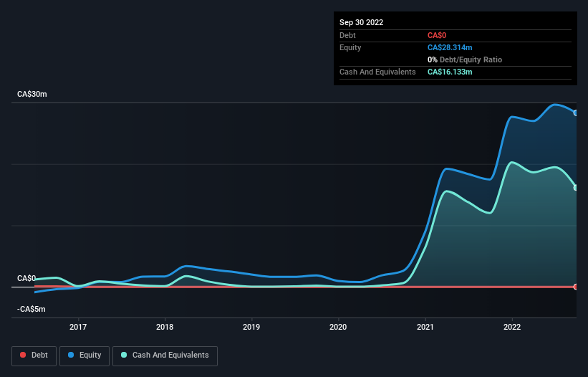Click the CA$28.314m equity value
This screenshot has width=588, height=377.
pos(450,47)
